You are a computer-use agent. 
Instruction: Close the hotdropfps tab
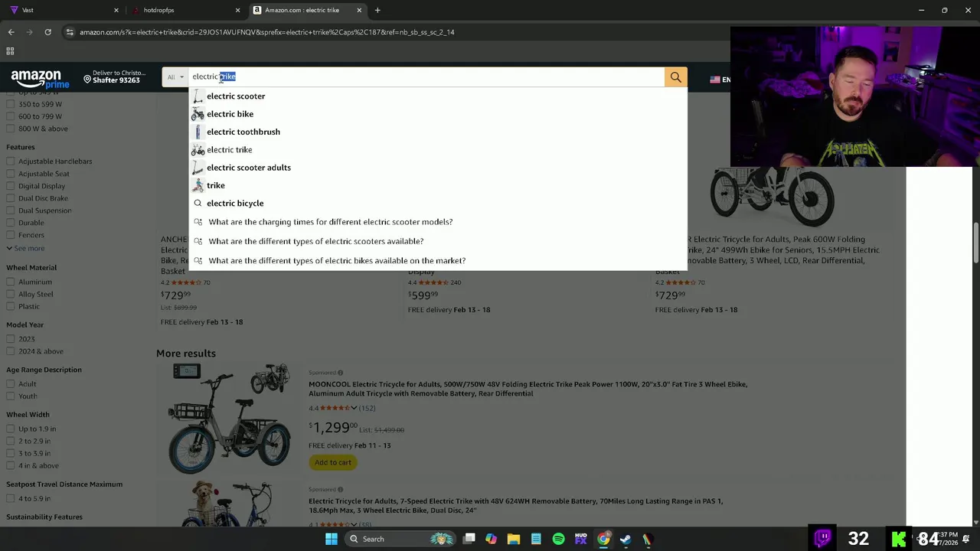237,10
